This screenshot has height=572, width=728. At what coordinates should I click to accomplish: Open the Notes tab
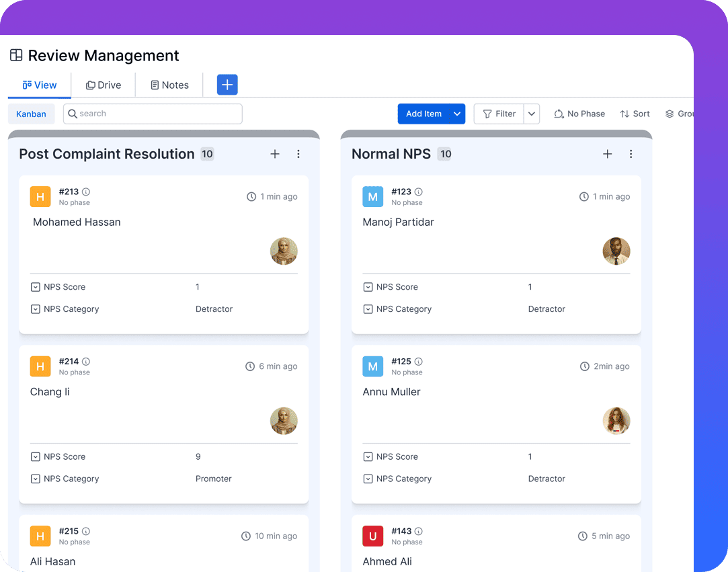pos(169,85)
